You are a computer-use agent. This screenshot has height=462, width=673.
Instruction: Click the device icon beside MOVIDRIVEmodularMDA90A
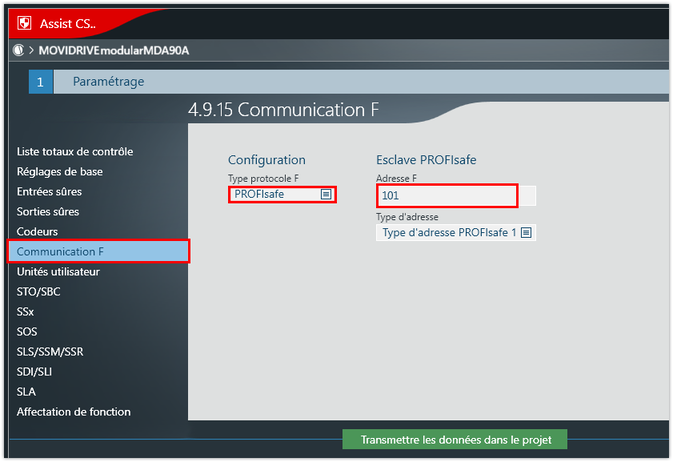point(17,50)
